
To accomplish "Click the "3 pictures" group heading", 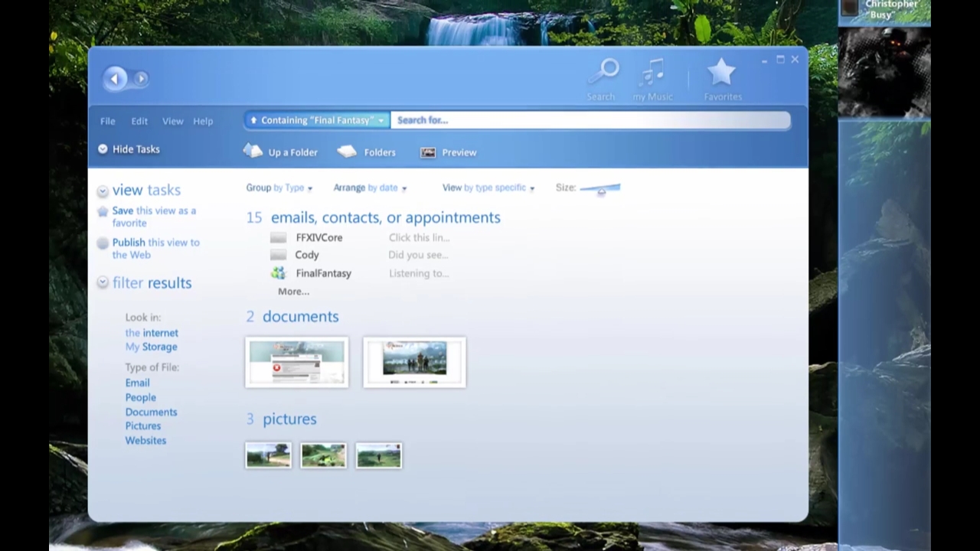I will [281, 419].
